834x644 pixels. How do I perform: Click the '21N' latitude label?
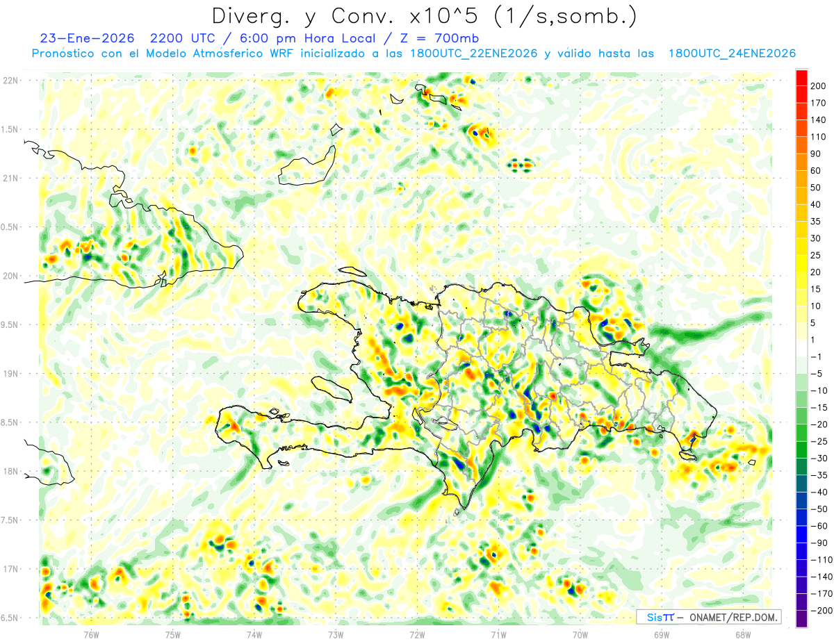11,178
